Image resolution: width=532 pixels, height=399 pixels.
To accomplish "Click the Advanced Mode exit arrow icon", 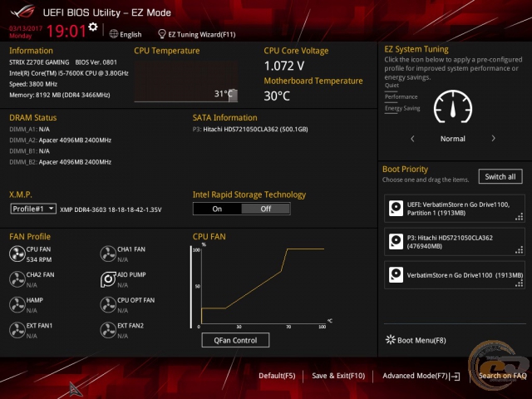I will coord(455,377).
